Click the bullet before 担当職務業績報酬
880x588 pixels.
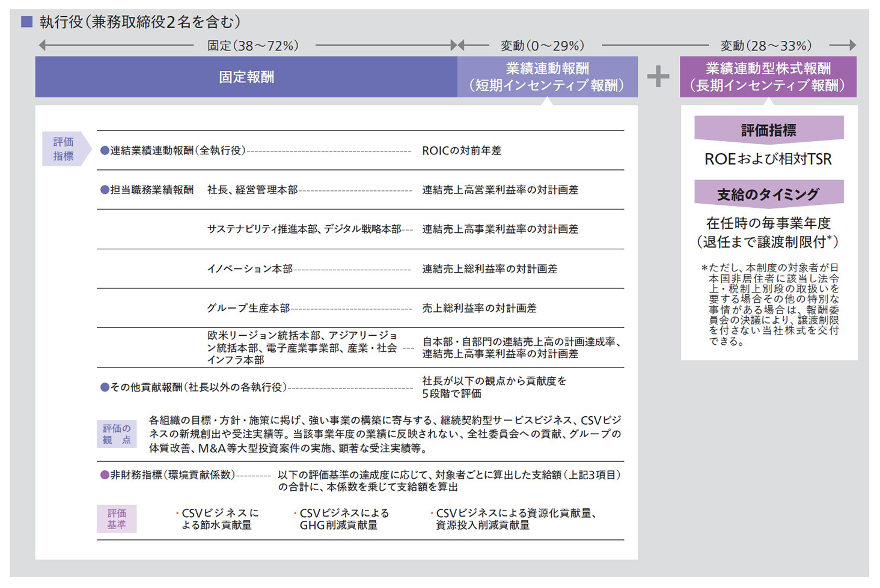pos(105,190)
